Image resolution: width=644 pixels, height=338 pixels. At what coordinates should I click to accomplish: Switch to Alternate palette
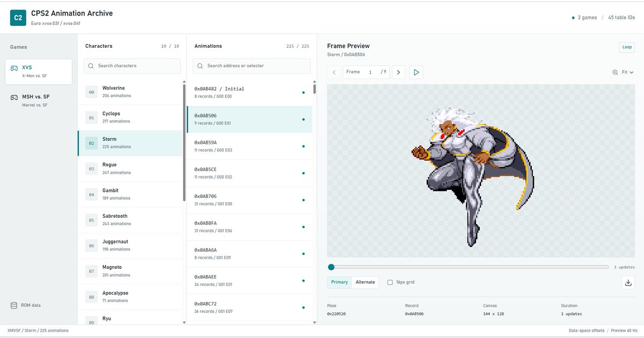[365, 282]
